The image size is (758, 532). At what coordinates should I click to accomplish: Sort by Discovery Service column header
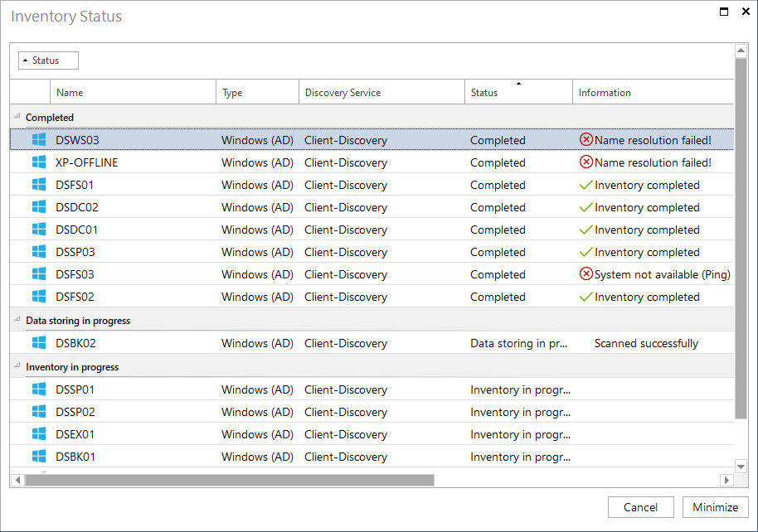[x=381, y=92]
